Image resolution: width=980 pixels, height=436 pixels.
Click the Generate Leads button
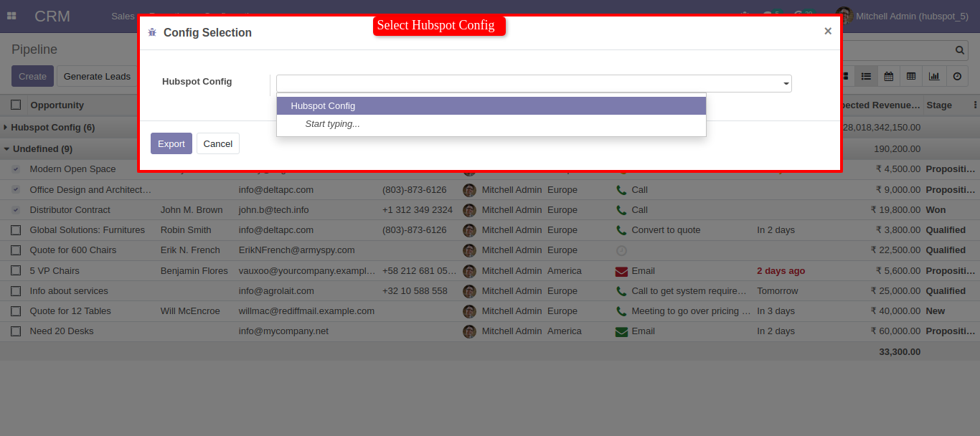click(97, 76)
